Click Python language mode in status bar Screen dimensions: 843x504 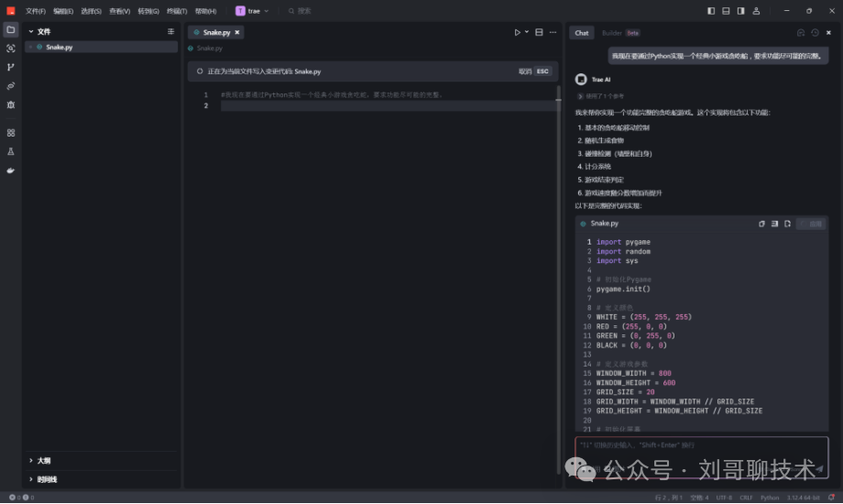coord(770,498)
